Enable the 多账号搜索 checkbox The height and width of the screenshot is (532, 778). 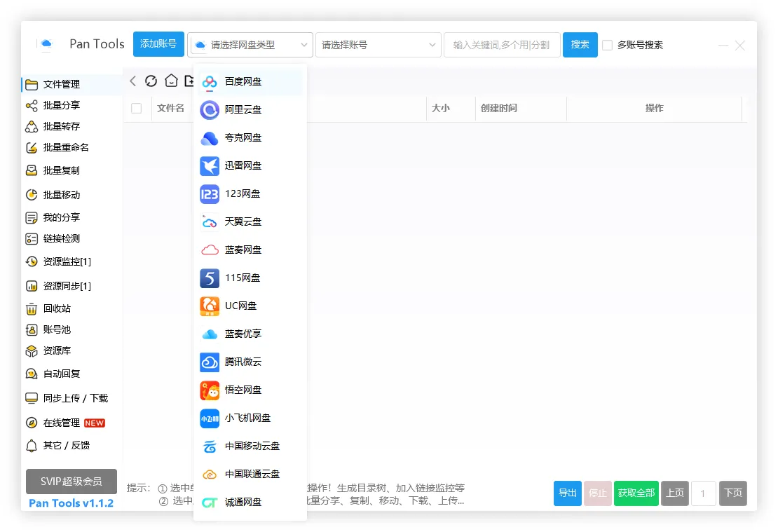(607, 45)
